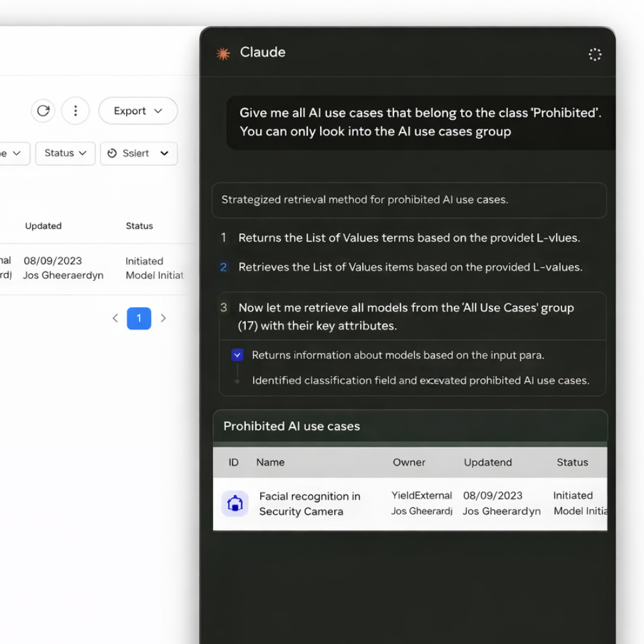
Task: Click the Name column header in results
Action: [x=270, y=462]
